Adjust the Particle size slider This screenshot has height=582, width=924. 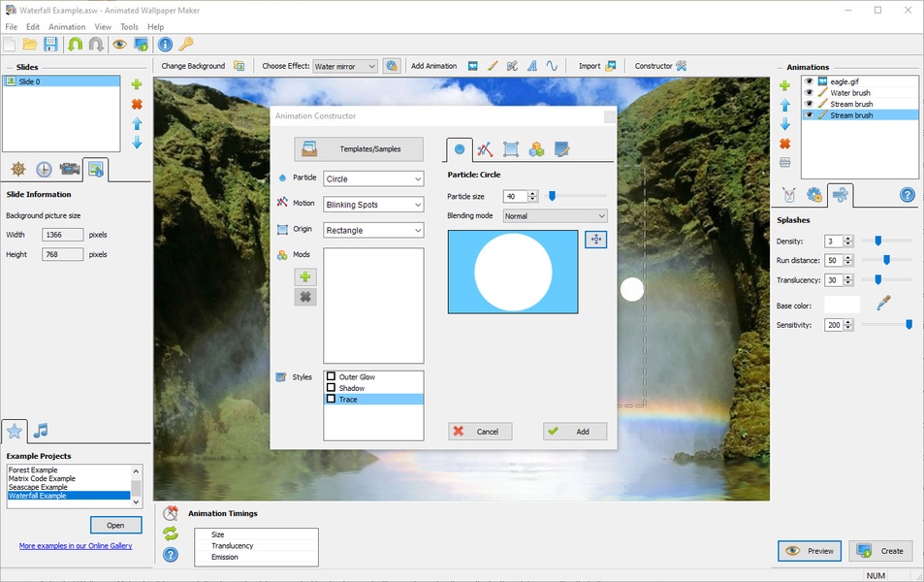[552, 196]
